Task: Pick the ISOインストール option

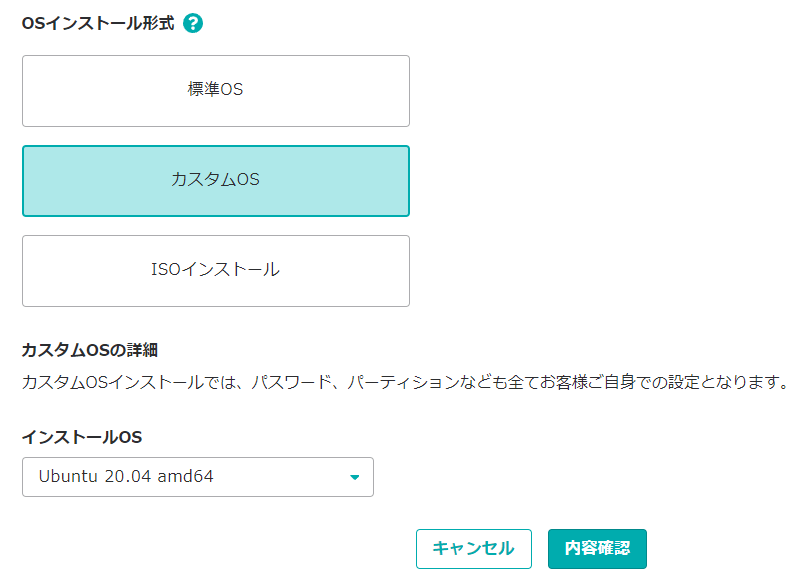Action: point(216,271)
